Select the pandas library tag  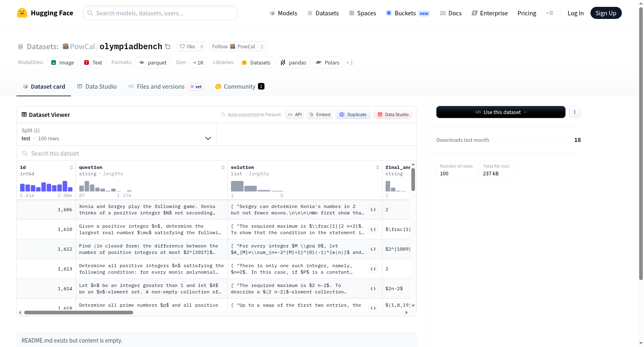pyautogui.click(x=293, y=62)
